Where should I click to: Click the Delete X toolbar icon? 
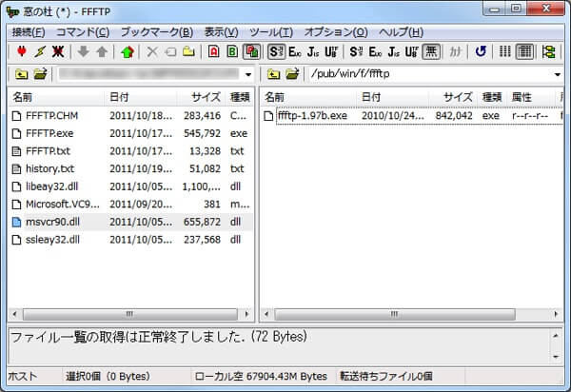(x=152, y=51)
